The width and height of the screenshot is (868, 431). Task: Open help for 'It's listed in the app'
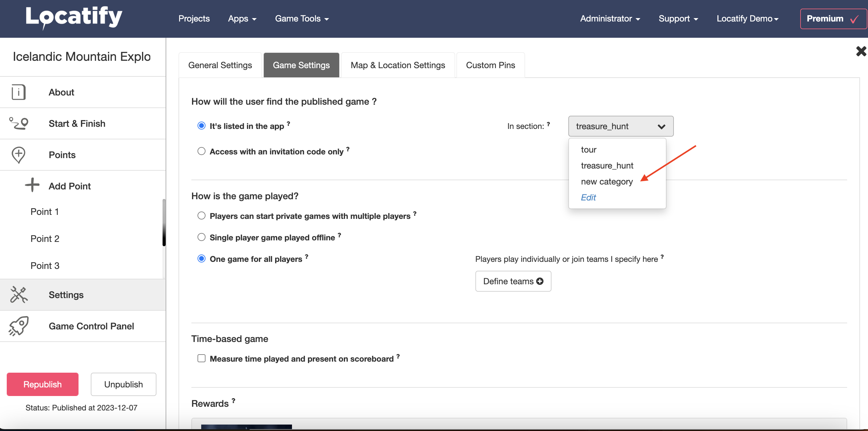pyautogui.click(x=288, y=123)
